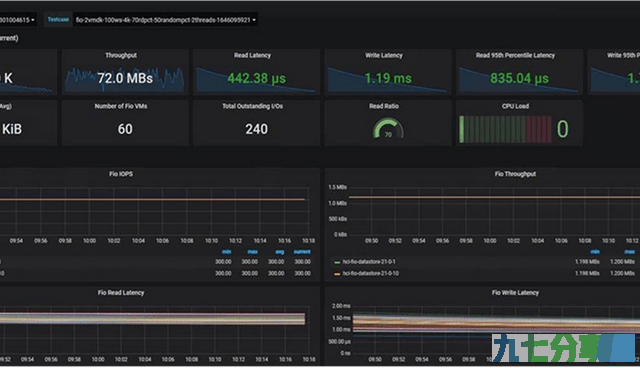Toggle the hci-fio-datastore-21-0-10 series
This screenshot has height=368, width=640.
tap(371, 273)
